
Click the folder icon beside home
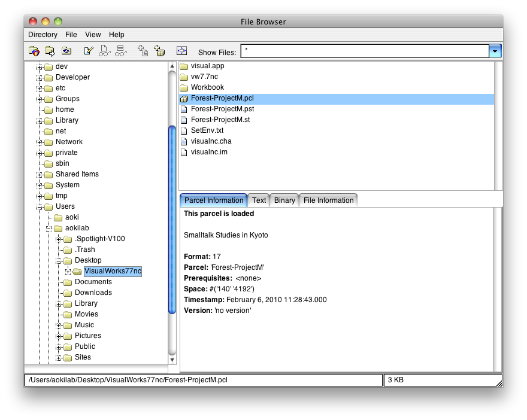pyautogui.click(x=49, y=109)
